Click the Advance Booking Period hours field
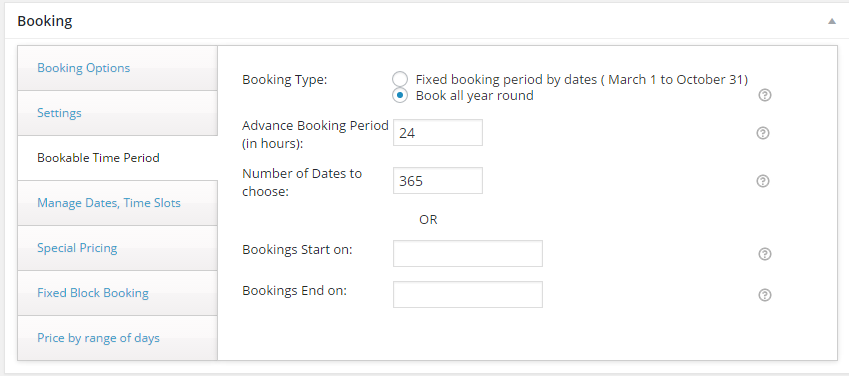The height and width of the screenshot is (376, 849). (437, 133)
